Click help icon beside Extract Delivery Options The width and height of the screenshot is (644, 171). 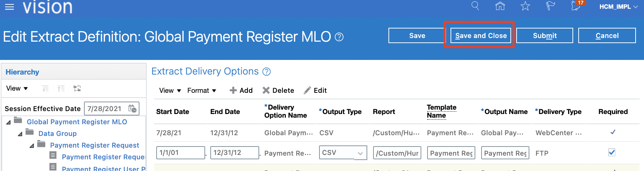(267, 72)
